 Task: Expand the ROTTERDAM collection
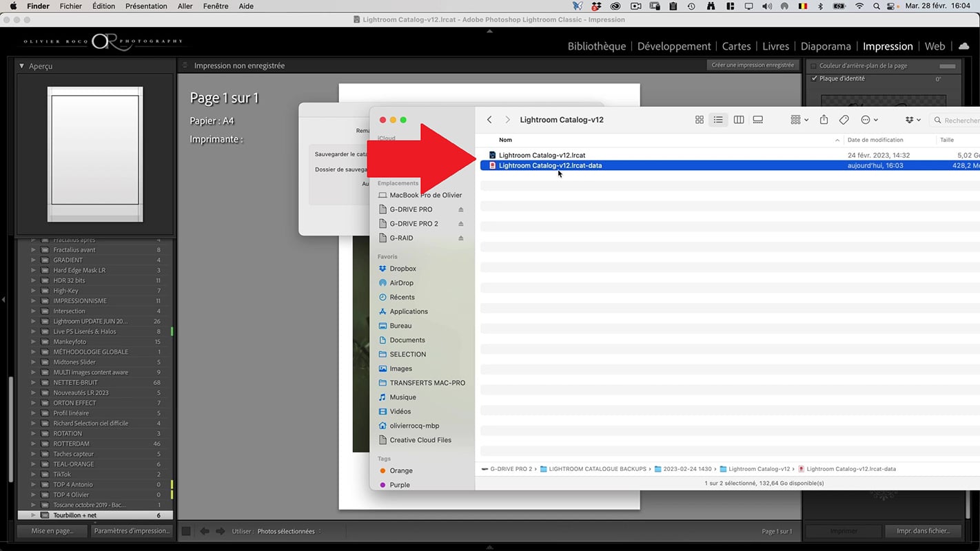[33, 444]
